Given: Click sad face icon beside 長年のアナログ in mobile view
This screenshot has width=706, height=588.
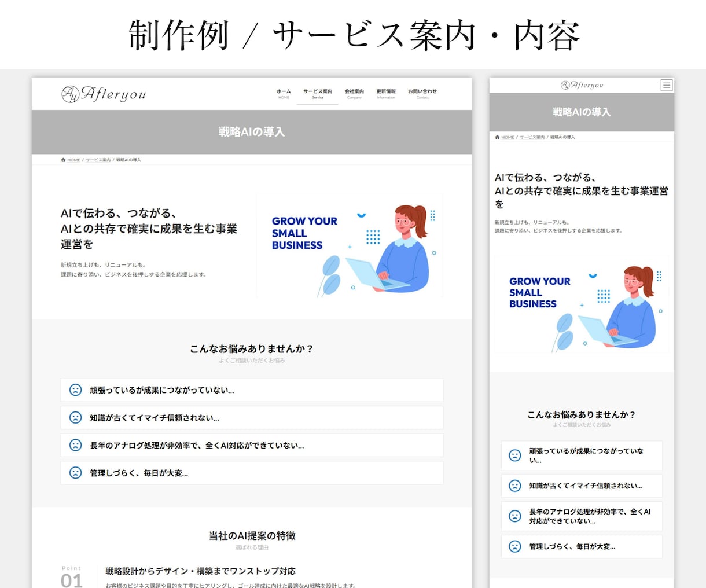Looking at the screenshot, I should pyautogui.click(x=514, y=516).
